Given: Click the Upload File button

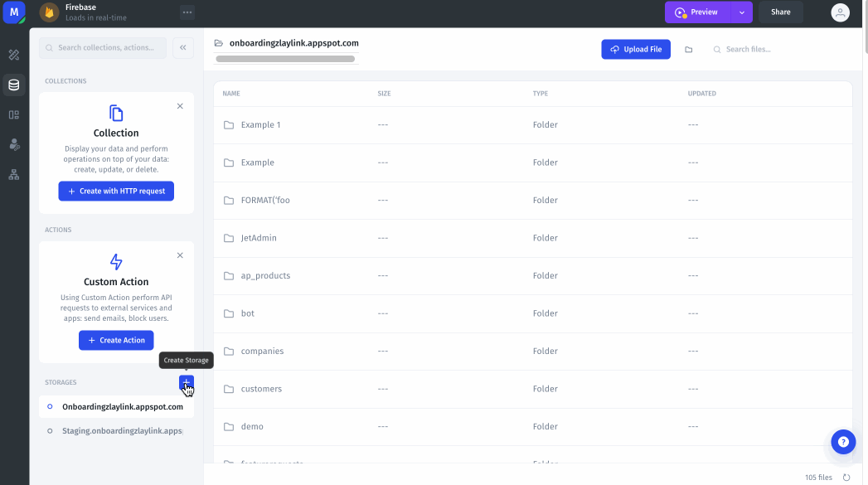Looking at the screenshot, I should pyautogui.click(x=636, y=50).
